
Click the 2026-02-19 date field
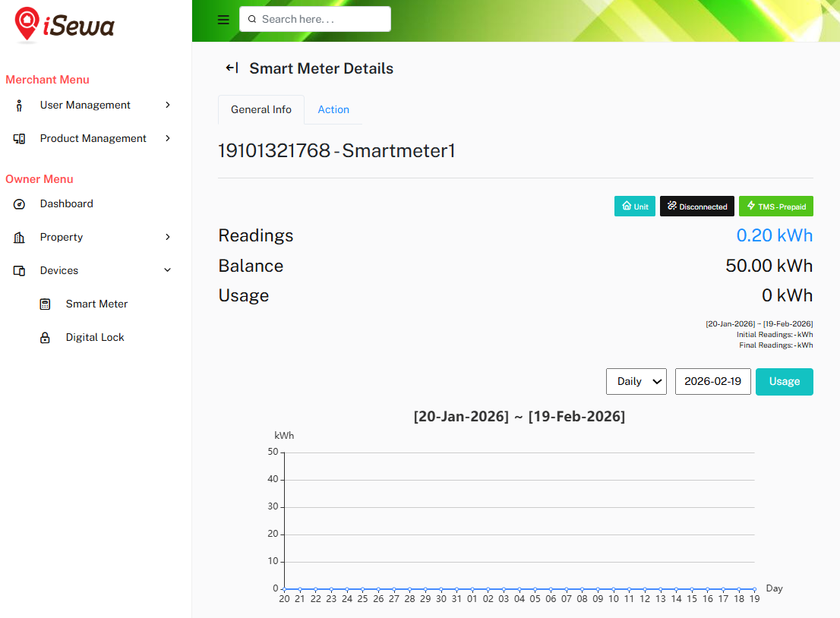[712, 382]
